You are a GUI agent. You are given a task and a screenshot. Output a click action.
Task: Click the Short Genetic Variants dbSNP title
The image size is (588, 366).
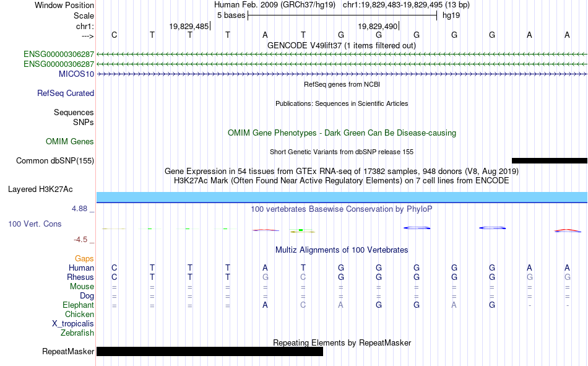pyautogui.click(x=342, y=152)
